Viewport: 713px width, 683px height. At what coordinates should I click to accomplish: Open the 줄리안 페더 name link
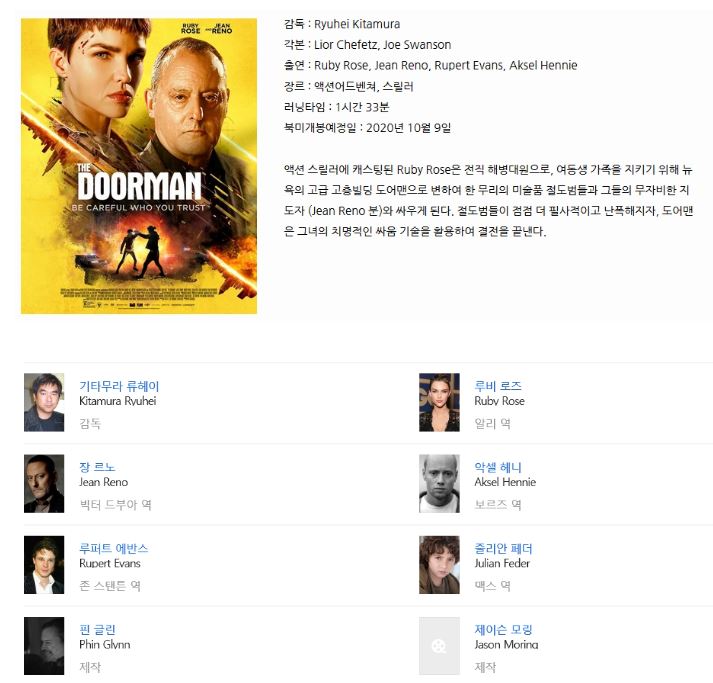coord(503,548)
